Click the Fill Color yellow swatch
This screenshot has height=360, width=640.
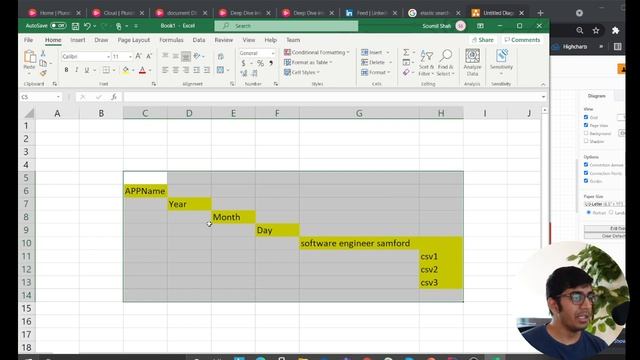point(126,70)
